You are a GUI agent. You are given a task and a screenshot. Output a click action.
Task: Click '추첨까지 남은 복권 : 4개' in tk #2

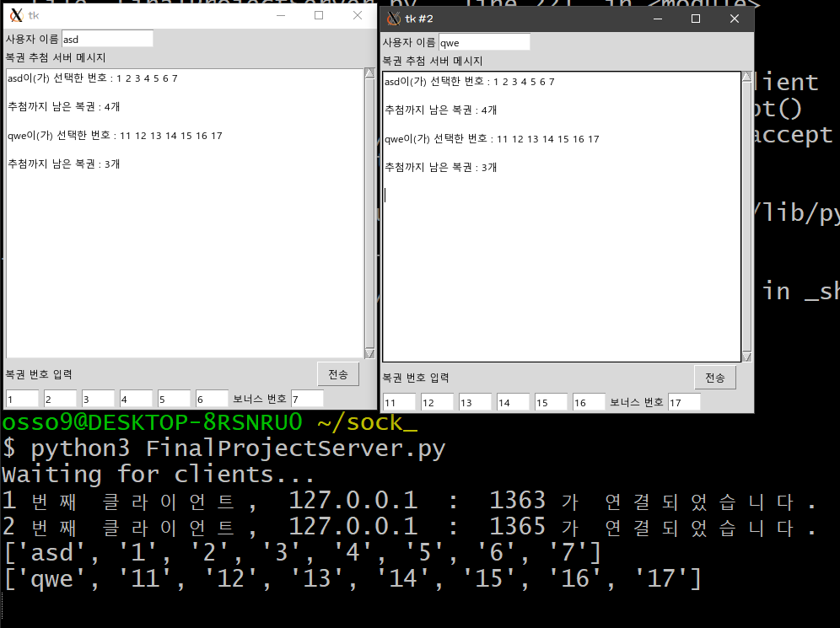441,110
